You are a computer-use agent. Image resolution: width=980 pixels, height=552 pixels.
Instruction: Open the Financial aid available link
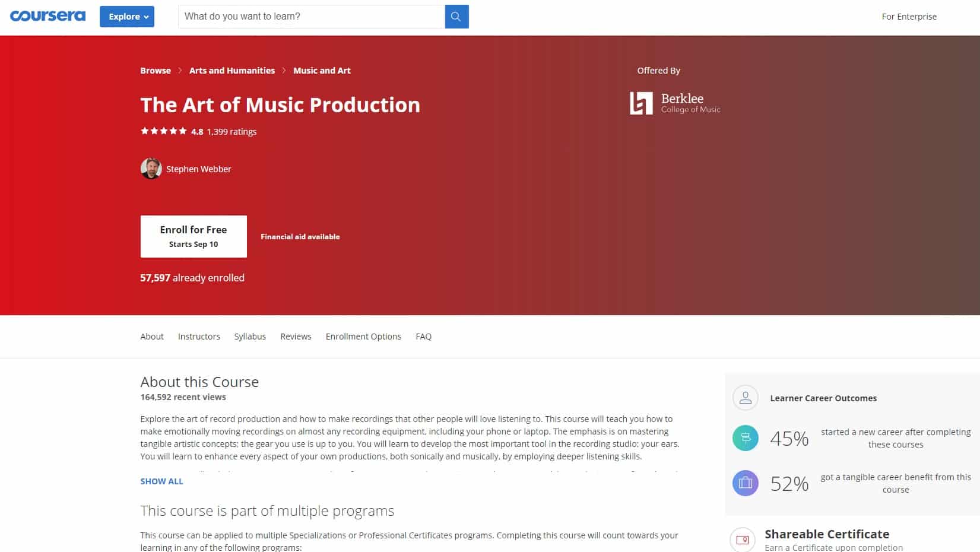(300, 237)
